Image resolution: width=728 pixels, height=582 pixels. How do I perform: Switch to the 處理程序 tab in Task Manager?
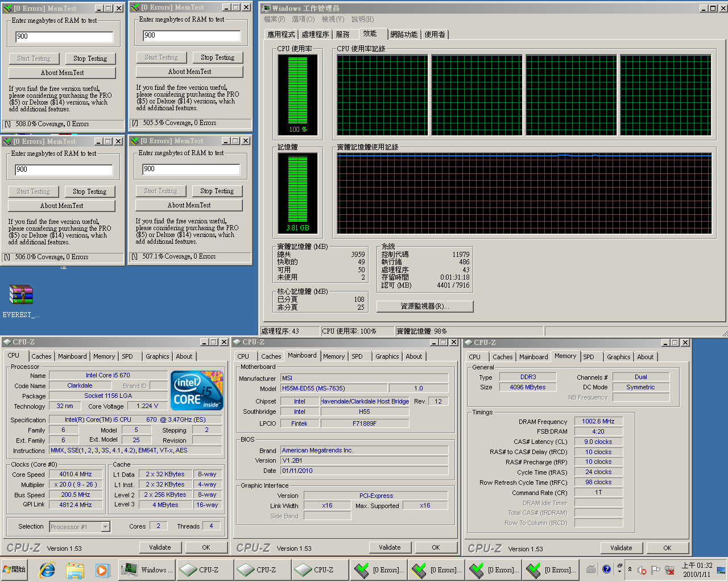pos(316,35)
